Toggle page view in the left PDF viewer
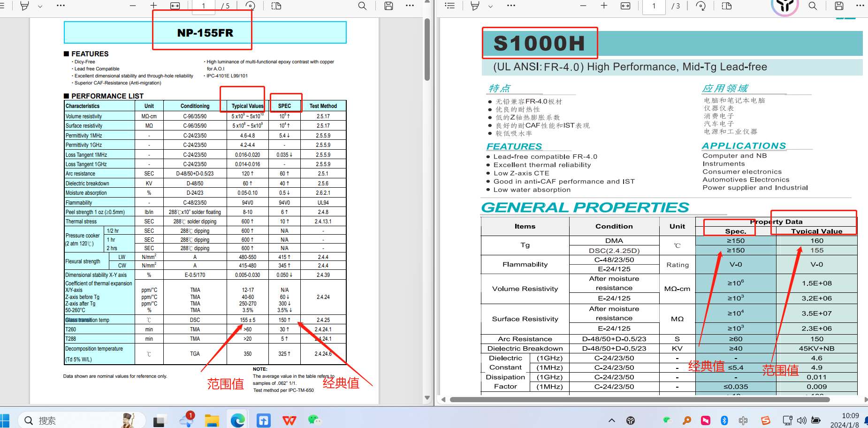Viewport: 868px width, 428px height. (x=276, y=6)
